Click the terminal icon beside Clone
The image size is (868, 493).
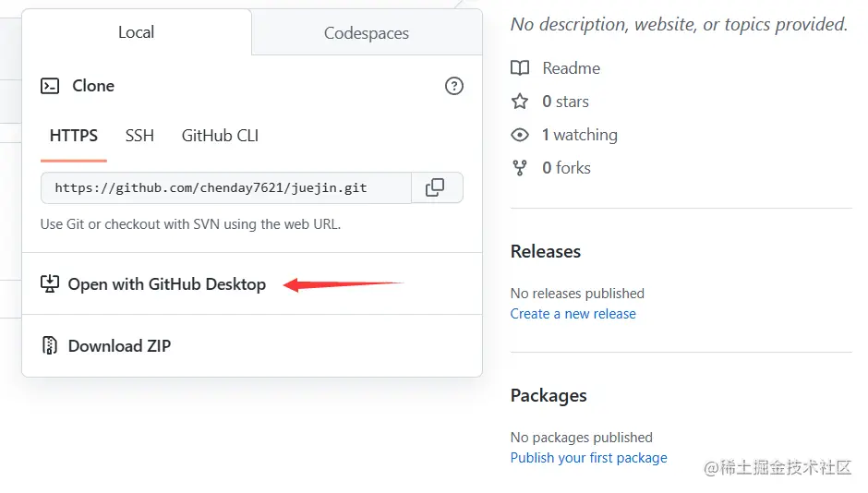pyautogui.click(x=50, y=86)
